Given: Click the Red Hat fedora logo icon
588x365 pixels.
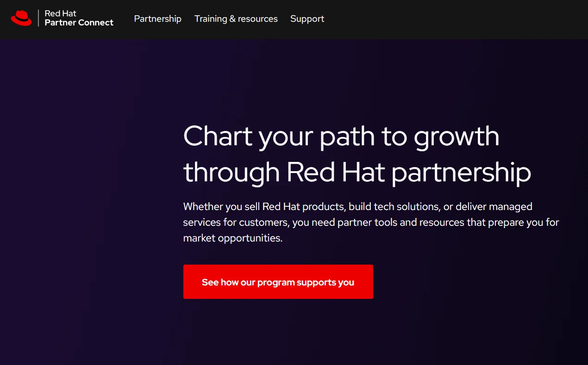Looking at the screenshot, I should coord(21,18).
